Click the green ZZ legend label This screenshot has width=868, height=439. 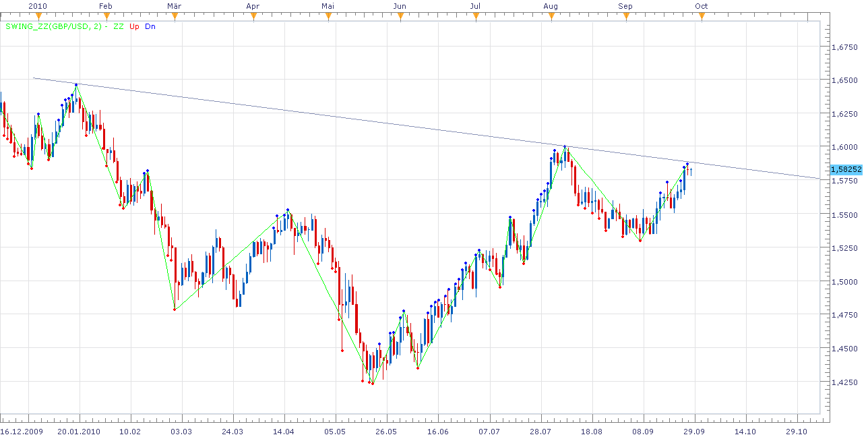pos(119,27)
